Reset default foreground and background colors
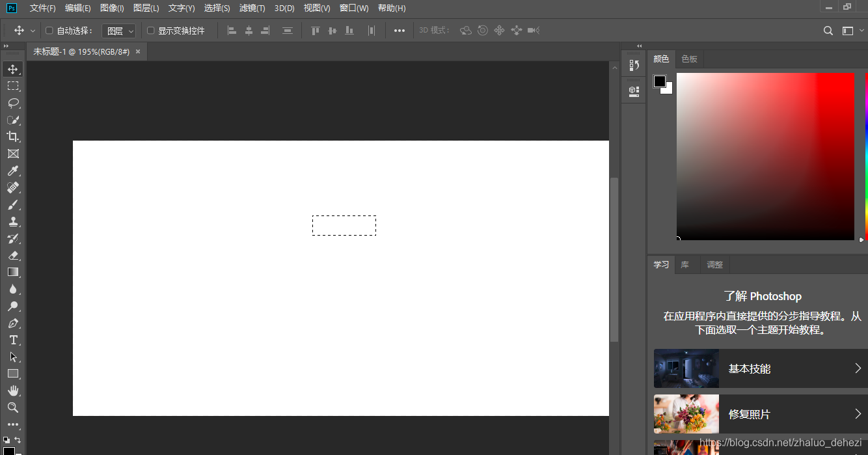The image size is (868, 455). (x=7, y=440)
